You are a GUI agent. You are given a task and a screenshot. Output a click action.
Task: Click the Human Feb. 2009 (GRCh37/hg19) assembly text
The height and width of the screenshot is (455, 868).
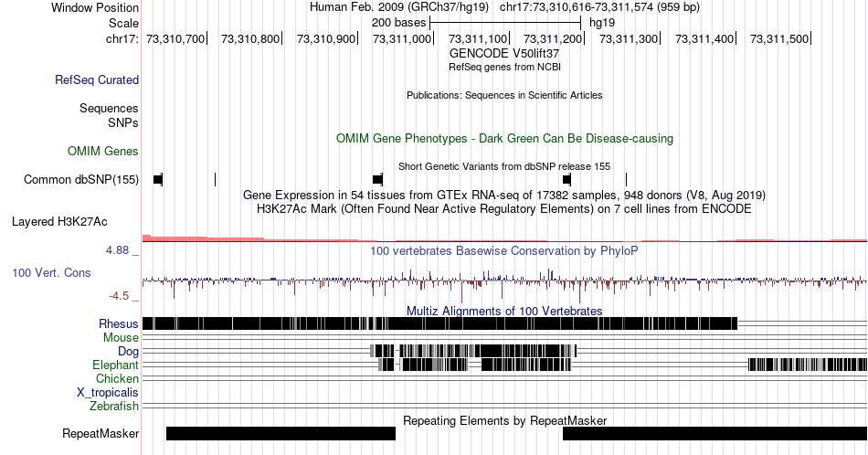point(399,7)
